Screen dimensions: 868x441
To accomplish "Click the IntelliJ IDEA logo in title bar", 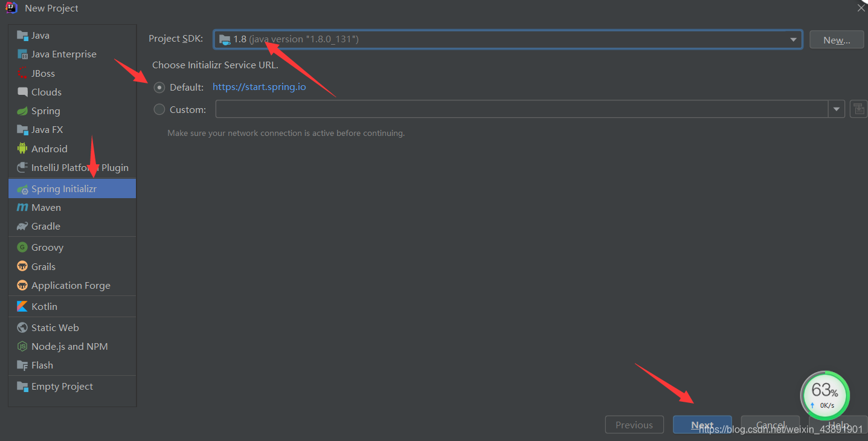I will 11,8.
